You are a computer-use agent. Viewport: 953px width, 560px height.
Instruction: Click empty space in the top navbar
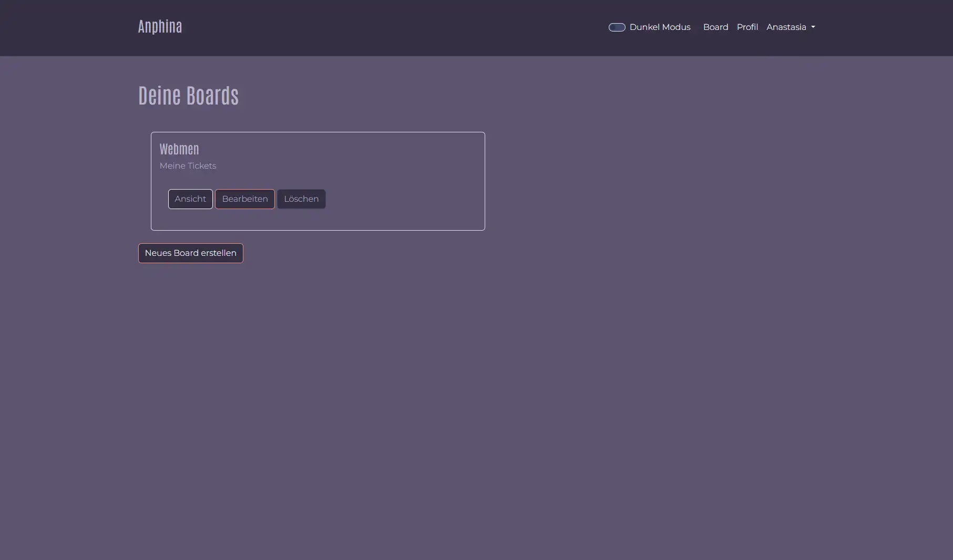(x=394, y=27)
